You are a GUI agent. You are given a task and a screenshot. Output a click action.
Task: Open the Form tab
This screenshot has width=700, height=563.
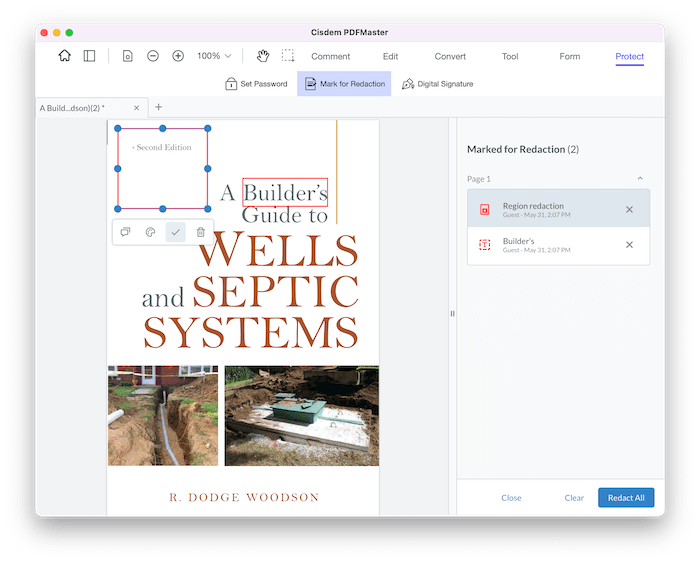coord(570,56)
